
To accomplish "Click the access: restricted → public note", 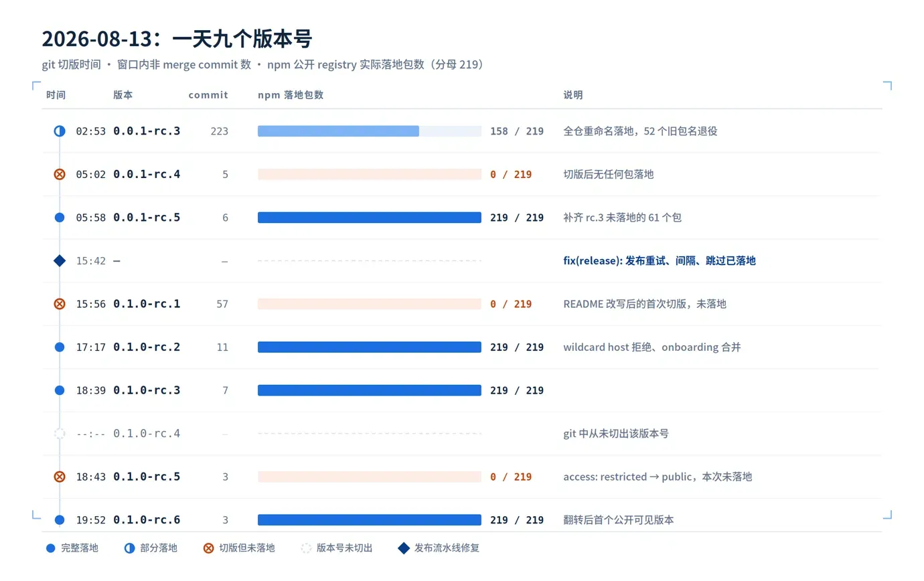I will [658, 477].
